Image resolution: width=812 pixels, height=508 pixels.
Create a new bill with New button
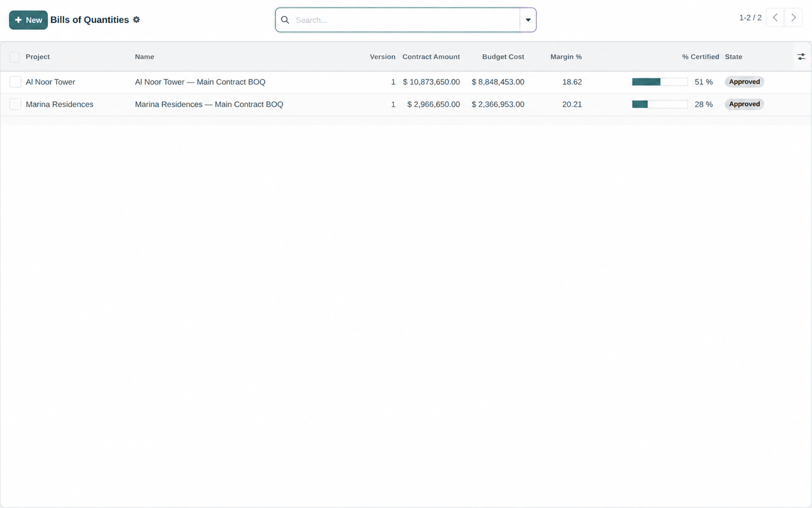pos(28,20)
